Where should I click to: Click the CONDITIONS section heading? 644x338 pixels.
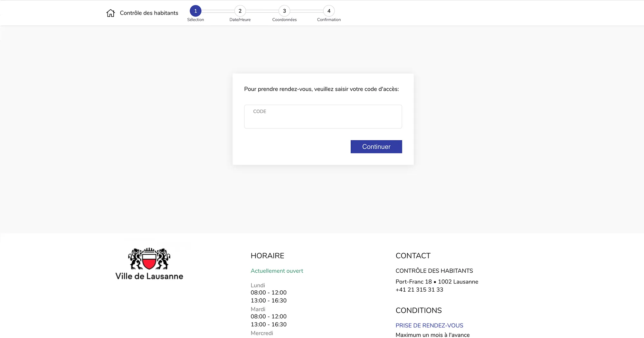tap(418, 311)
